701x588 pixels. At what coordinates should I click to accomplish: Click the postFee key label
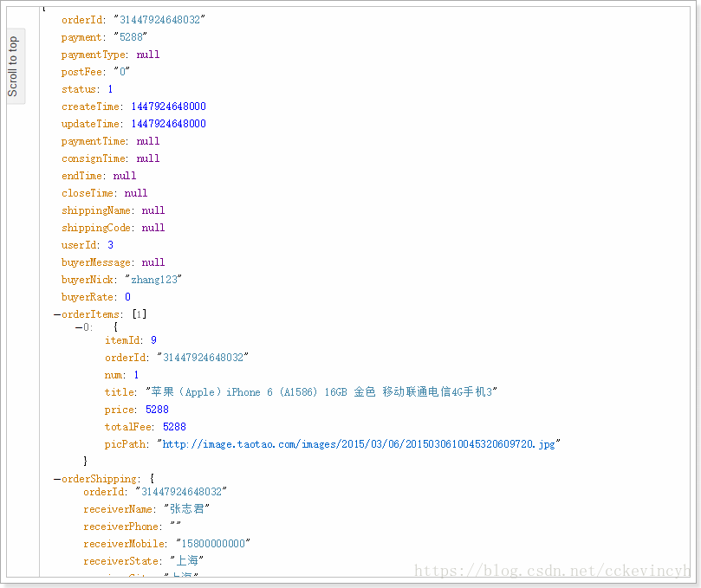click(81, 72)
